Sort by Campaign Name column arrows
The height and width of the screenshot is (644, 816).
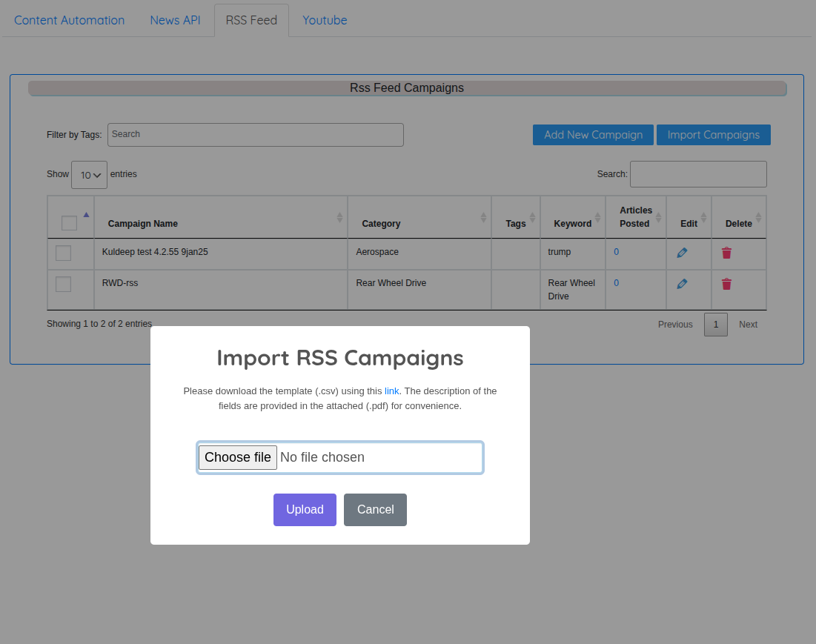point(339,217)
